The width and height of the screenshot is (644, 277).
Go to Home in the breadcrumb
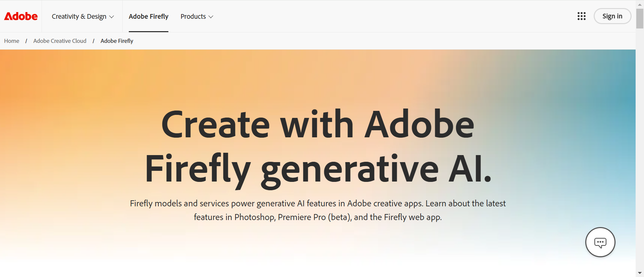click(12, 41)
